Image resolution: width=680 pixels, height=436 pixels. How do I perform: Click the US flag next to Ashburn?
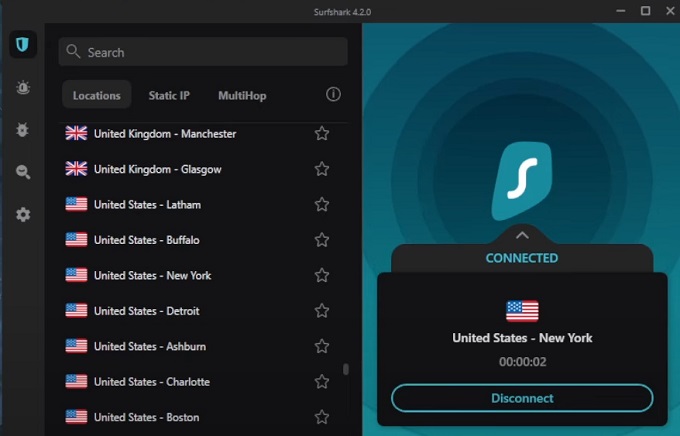pyautogui.click(x=76, y=346)
